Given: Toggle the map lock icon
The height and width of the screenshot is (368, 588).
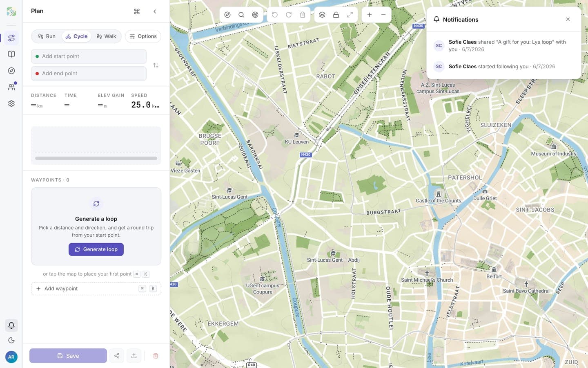Looking at the screenshot, I should click(x=336, y=15).
